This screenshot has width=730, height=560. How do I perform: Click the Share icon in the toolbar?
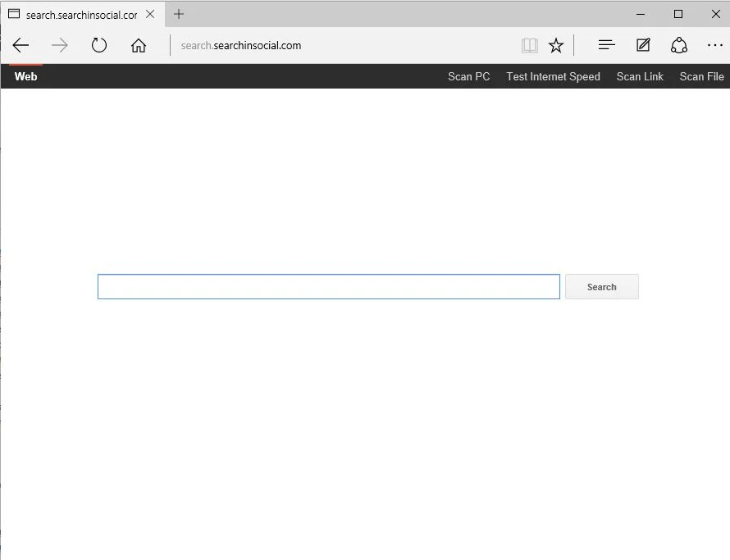tap(679, 45)
